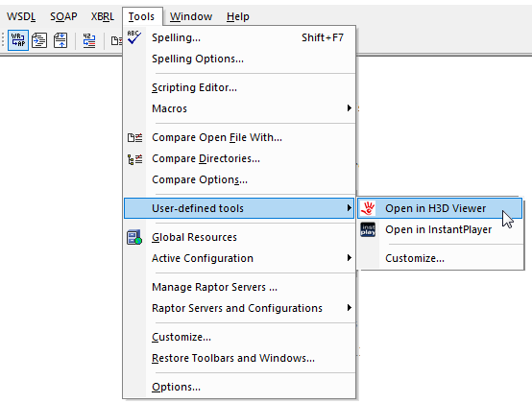Click the InstantPlayer icon in submenu
The width and height of the screenshot is (532, 403).
click(368, 229)
